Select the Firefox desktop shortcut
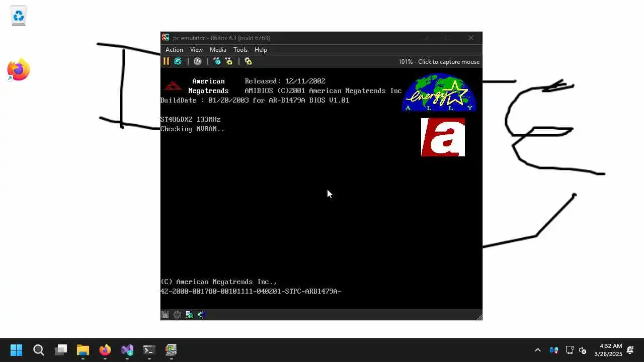The height and width of the screenshot is (362, 644). 19,70
